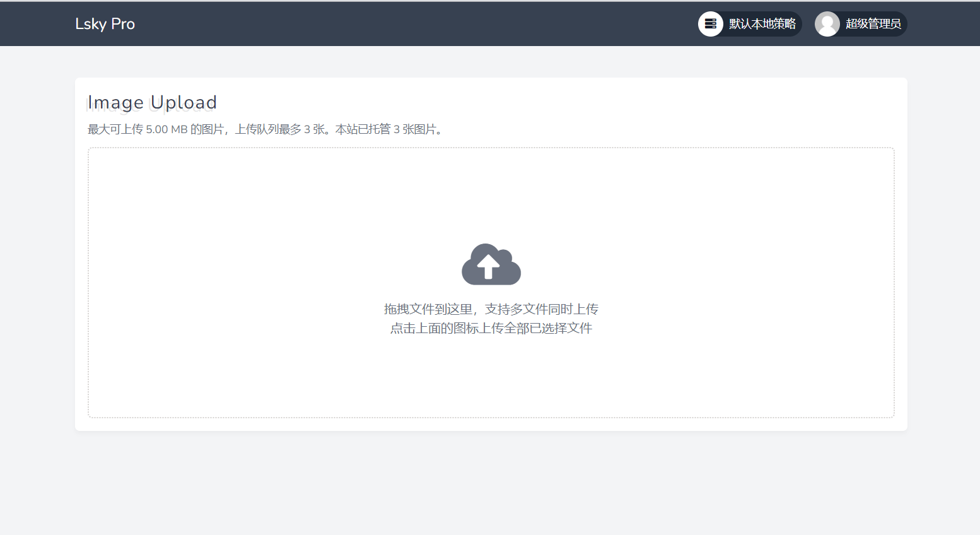
Task: Click the 拖拽文件到这里 drop hint text
Action: pyautogui.click(x=491, y=309)
